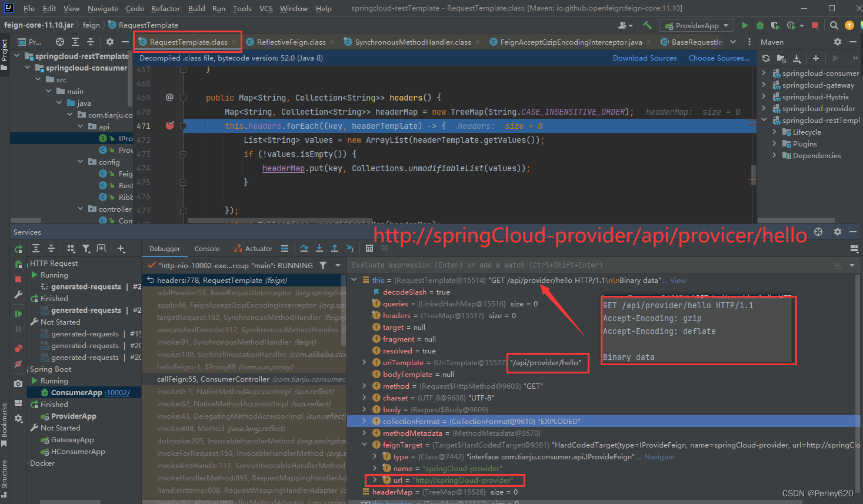This screenshot has width=863, height=504.
Task: Show hidden editor tabs dropdown
Action: 733,42
